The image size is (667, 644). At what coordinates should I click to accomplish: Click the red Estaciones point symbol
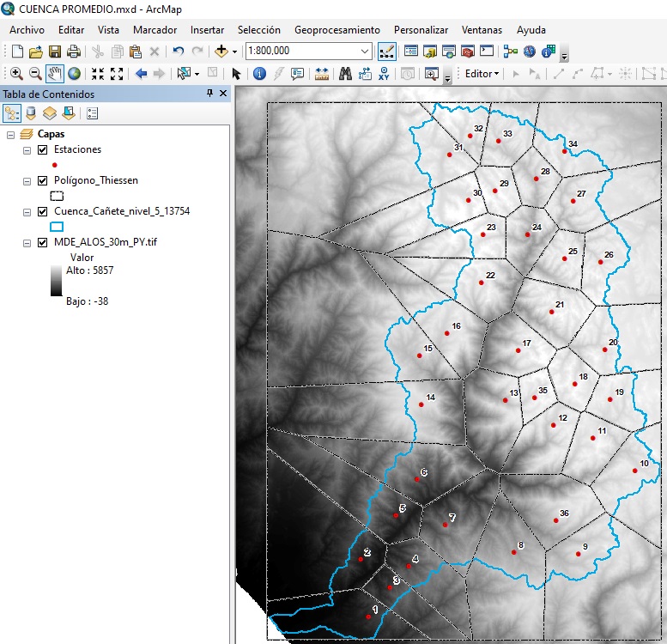54,165
